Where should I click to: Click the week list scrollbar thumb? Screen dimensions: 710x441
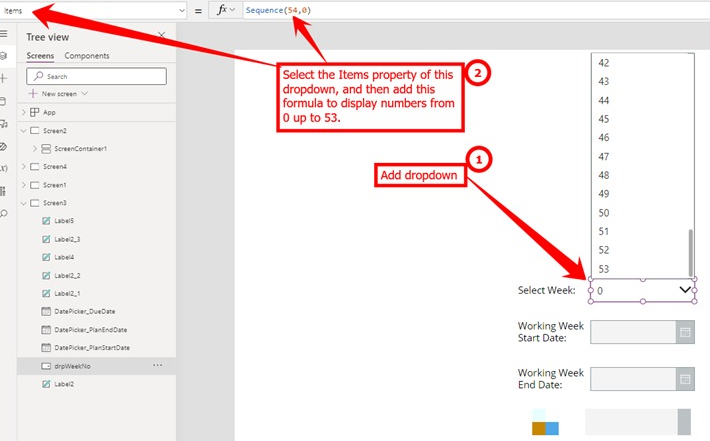click(691, 253)
